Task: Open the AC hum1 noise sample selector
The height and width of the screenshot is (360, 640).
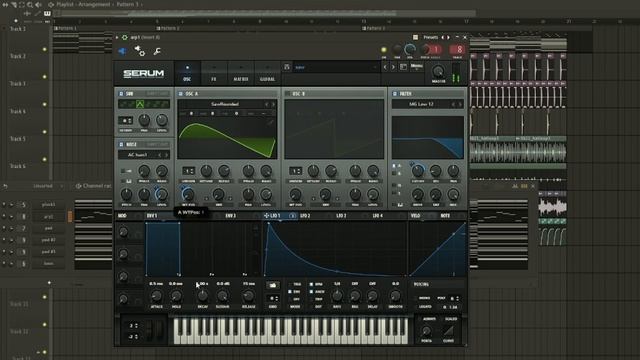Action: pos(138,155)
